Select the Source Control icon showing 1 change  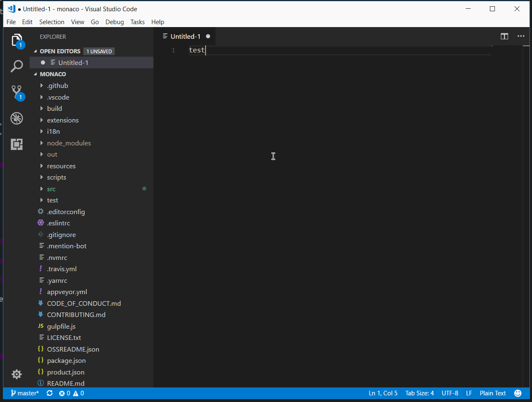(17, 92)
